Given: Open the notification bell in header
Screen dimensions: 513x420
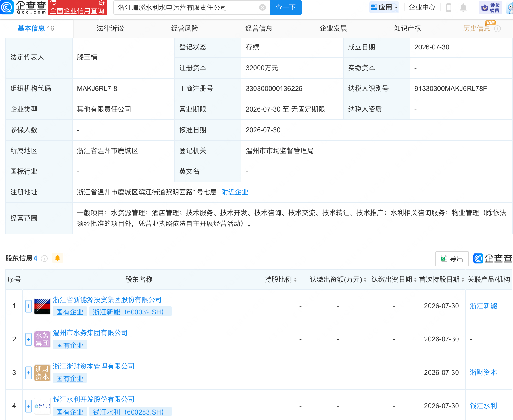Looking at the screenshot, I should pyautogui.click(x=463, y=7).
